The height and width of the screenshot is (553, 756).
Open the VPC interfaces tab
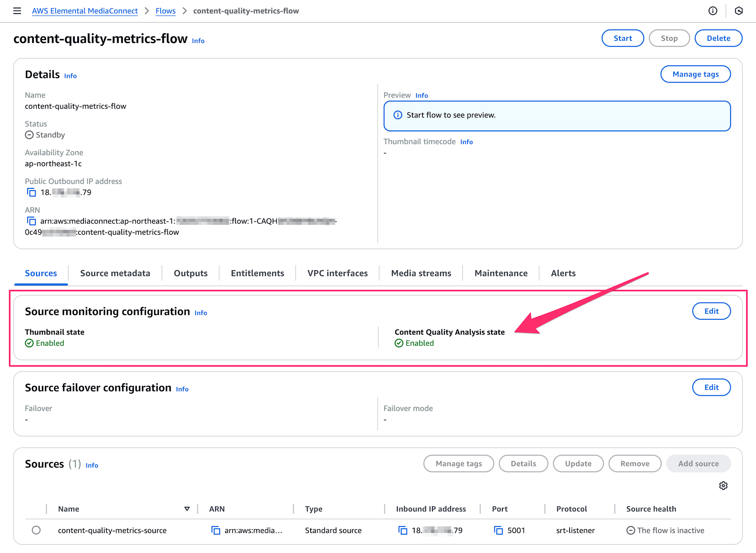338,273
